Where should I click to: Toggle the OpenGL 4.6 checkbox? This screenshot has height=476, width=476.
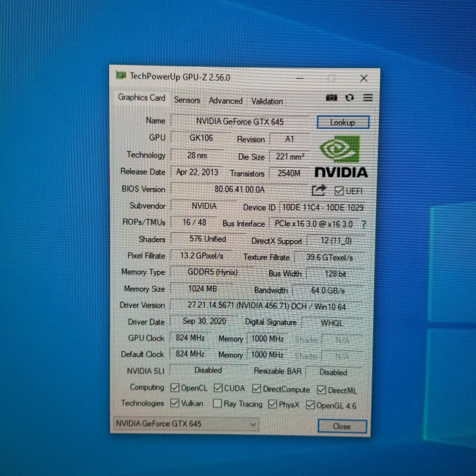[x=310, y=405]
